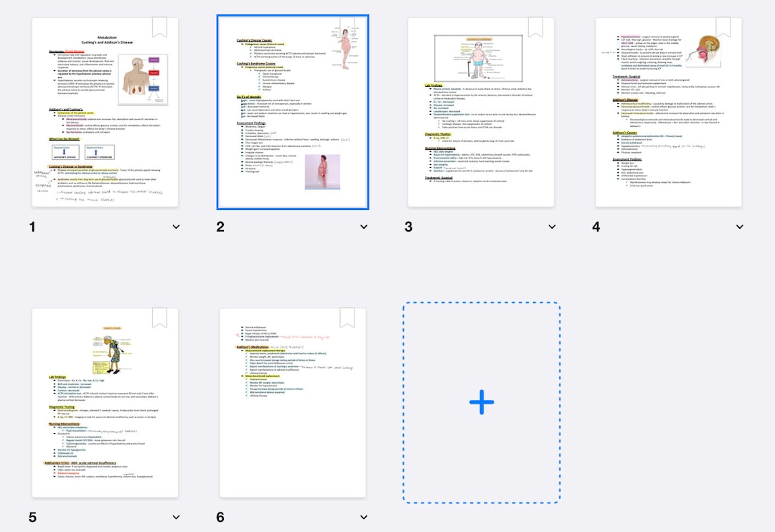Open the options chevron under page 2
Image resolution: width=775 pixels, height=532 pixels.
pyautogui.click(x=364, y=227)
